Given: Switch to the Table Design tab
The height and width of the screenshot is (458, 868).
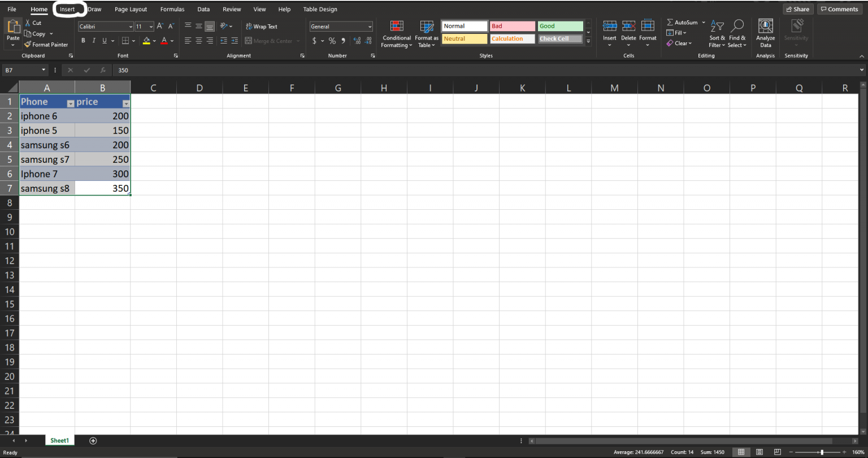Looking at the screenshot, I should pos(320,9).
